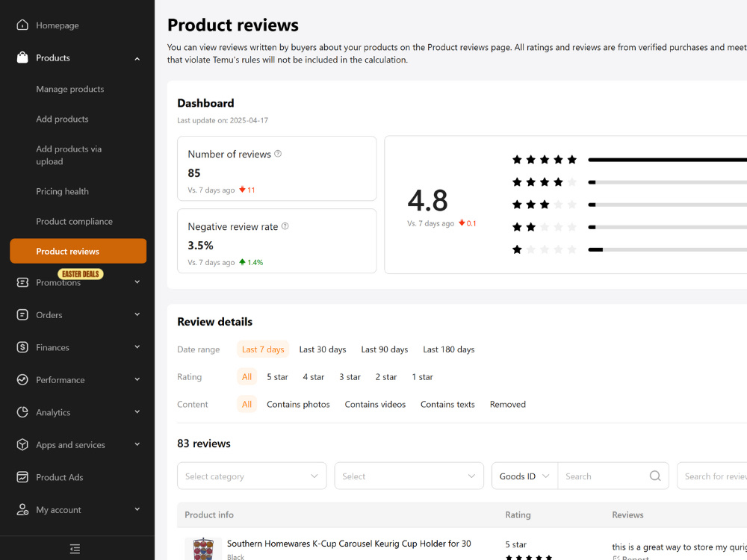Click the magnifier search icon in Goods ID field

click(655, 476)
